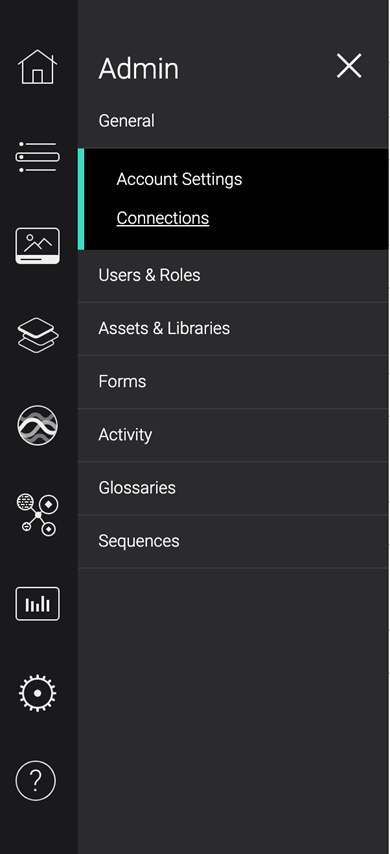Screen dimensions: 390x854
Task: Close the Admin panel with X
Action: (x=349, y=66)
